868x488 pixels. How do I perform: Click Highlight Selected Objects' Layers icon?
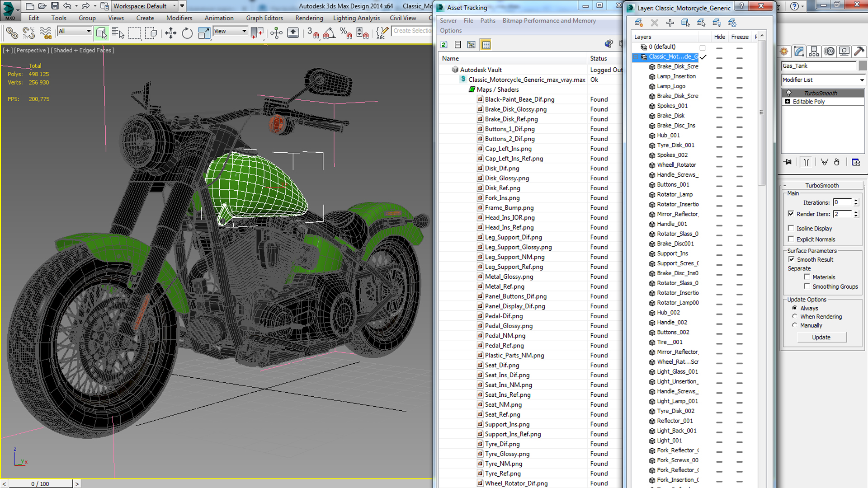point(701,23)
